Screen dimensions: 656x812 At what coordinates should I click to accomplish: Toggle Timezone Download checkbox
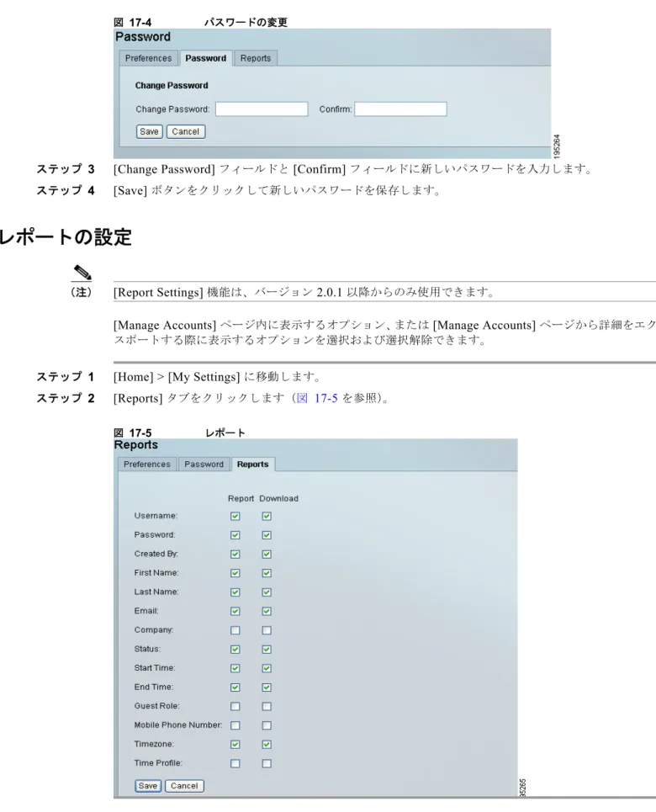point(267,744)
